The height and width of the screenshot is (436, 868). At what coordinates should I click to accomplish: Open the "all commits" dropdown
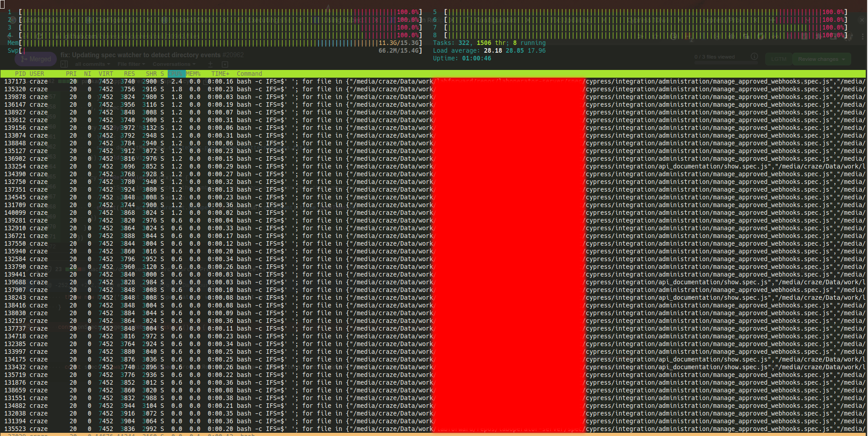[x=91, y=64]
